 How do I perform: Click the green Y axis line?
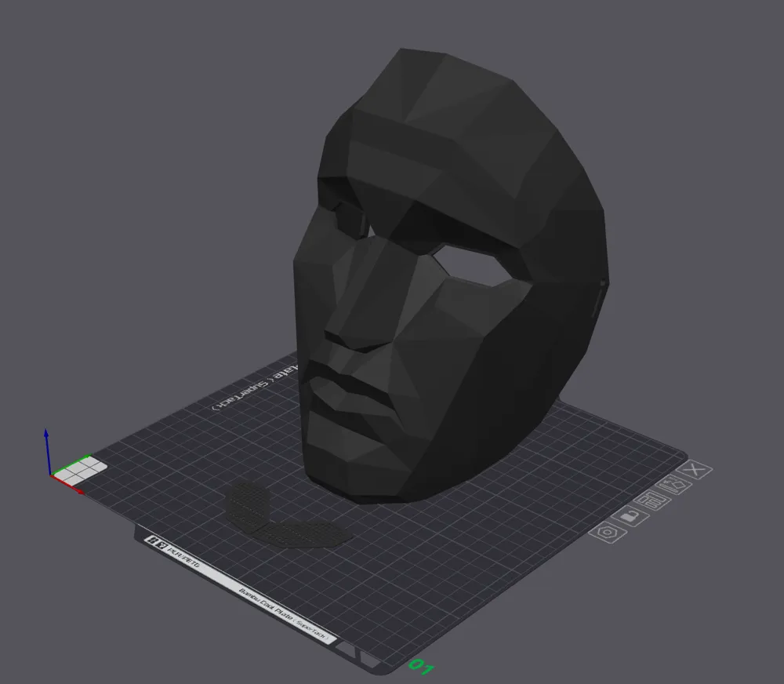tap(71, 464)
